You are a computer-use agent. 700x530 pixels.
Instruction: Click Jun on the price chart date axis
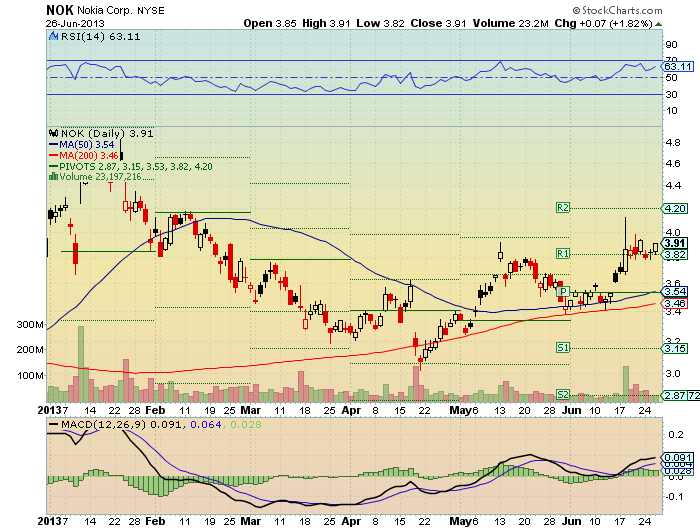571,410
